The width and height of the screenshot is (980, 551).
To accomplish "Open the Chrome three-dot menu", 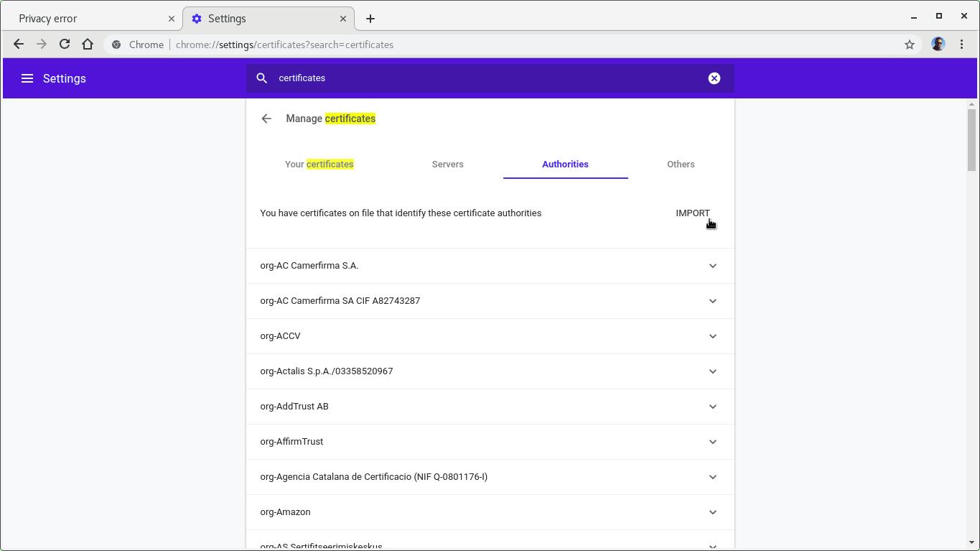I will (x=961, y=45).
